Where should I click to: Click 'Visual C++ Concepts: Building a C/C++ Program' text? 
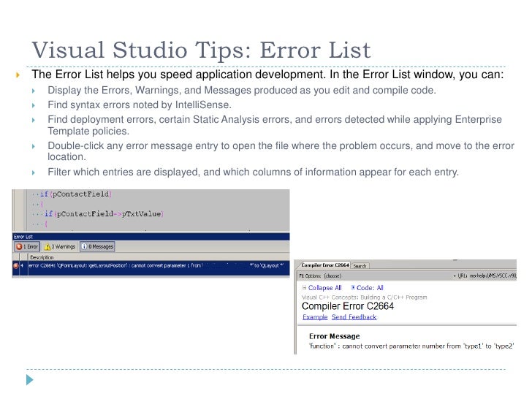pyautogui.click(x=365, y=297)
